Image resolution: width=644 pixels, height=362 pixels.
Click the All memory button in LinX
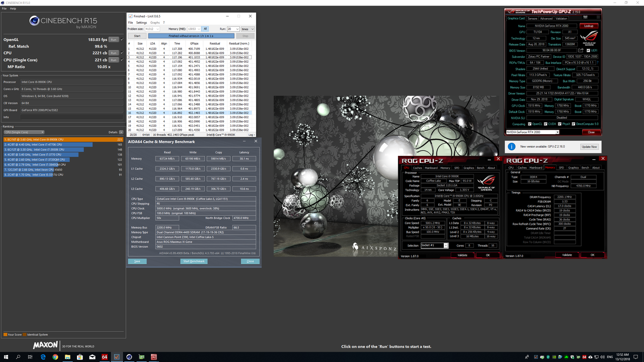(205, 29)
